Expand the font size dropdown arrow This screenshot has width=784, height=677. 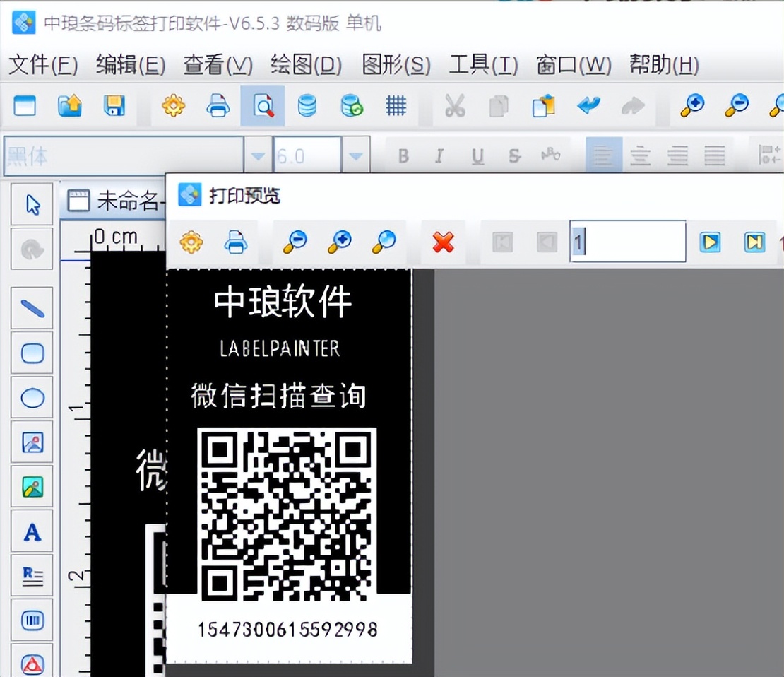[x=355, y=156]
